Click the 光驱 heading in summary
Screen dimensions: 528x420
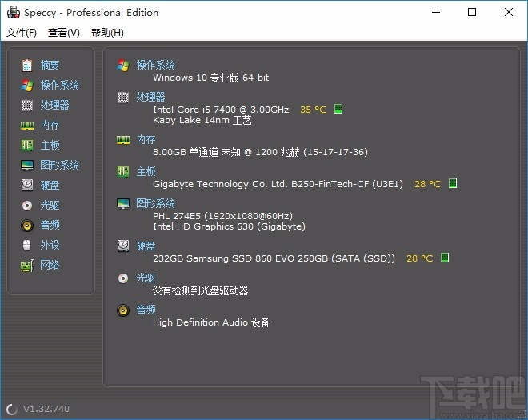point(146,278)
